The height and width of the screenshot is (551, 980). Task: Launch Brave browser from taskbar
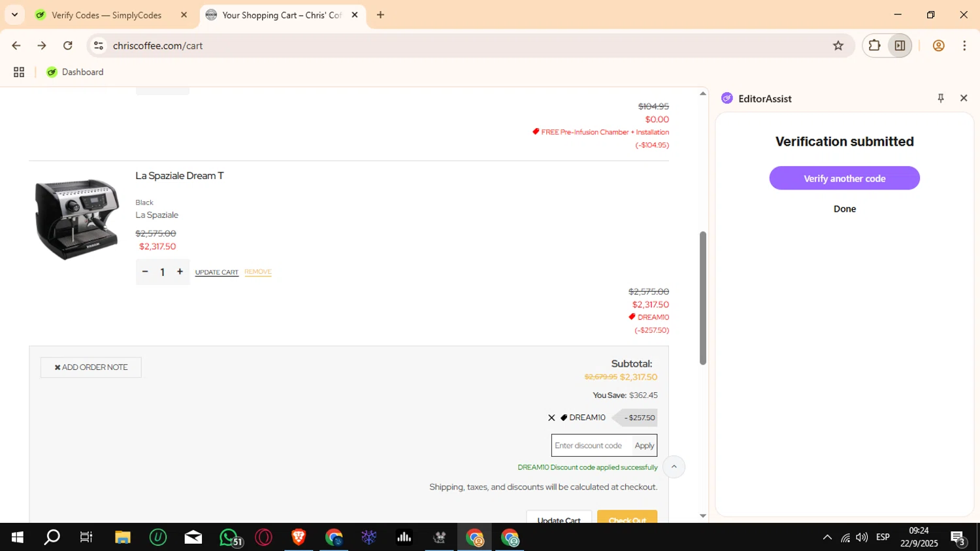pyautogui.click(x=299, y=537)
